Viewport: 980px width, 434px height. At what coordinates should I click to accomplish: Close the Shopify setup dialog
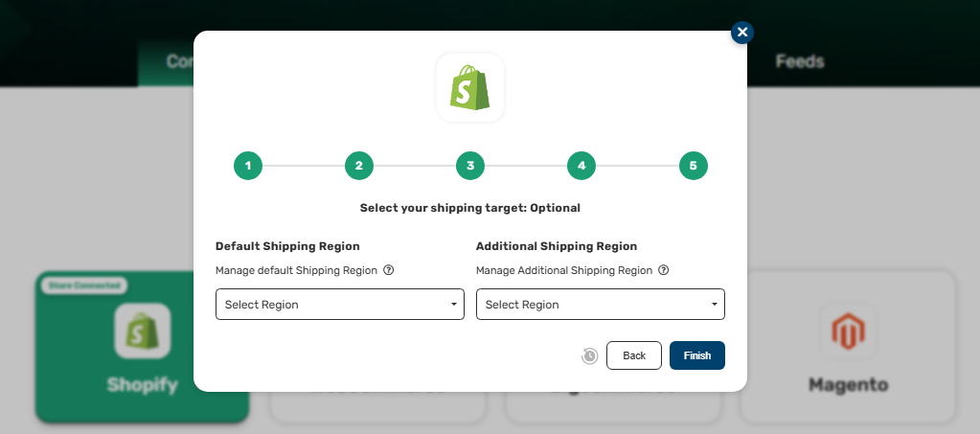click(x=741, y=33)
